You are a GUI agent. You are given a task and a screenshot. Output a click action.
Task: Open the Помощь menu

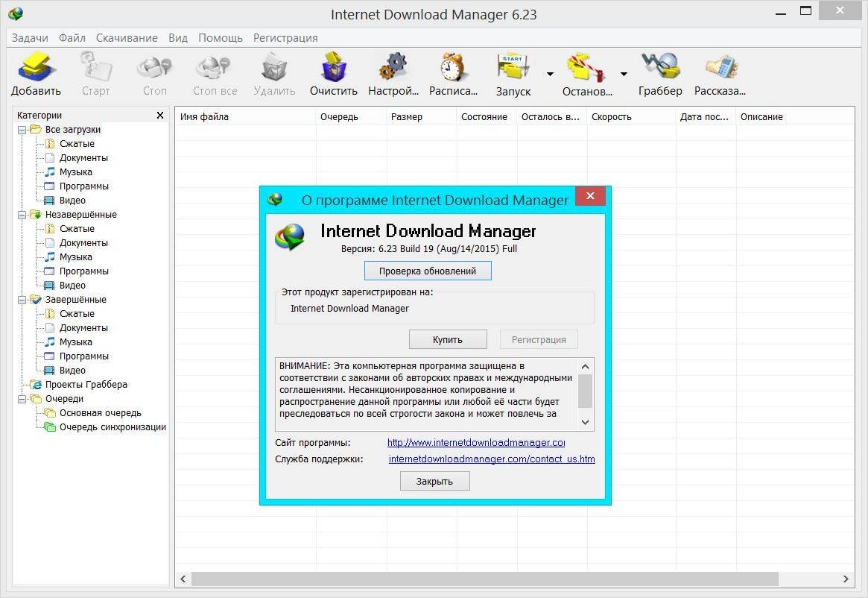[221, 38]
